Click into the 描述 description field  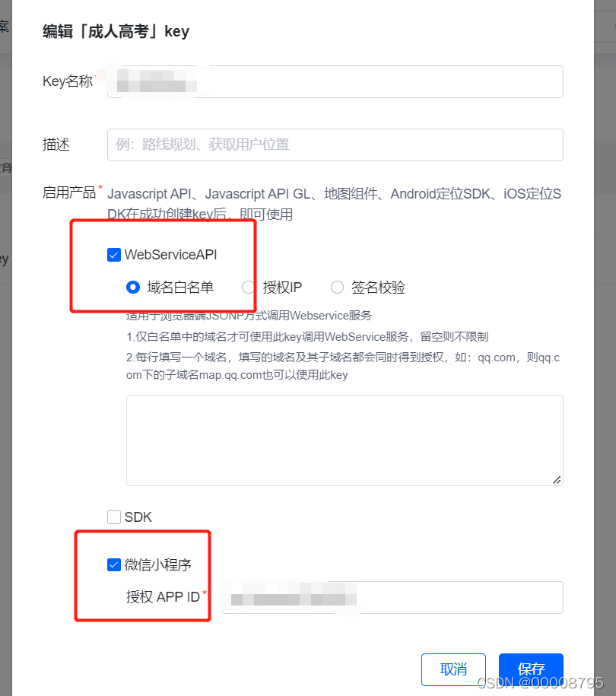click(x=335, y=145)
